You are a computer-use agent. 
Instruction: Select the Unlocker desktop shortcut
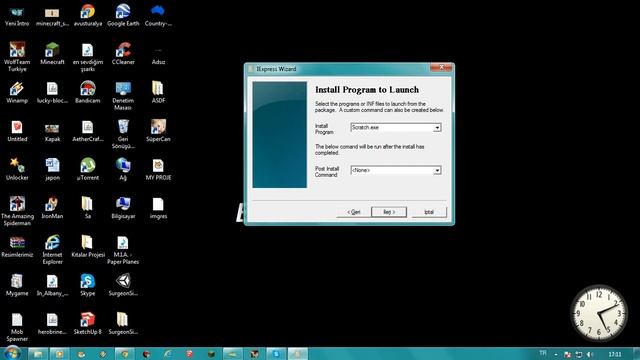pyautogui.click(x=17, y=169)
